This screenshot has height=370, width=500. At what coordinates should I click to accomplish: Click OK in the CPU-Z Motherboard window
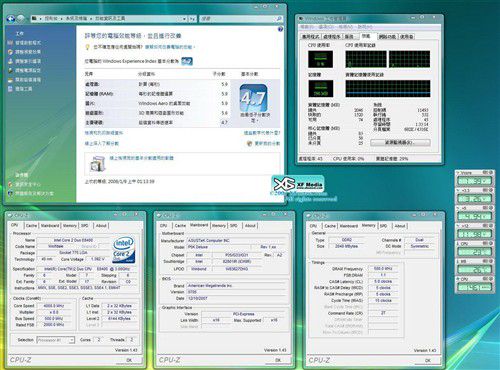(278, 360)
